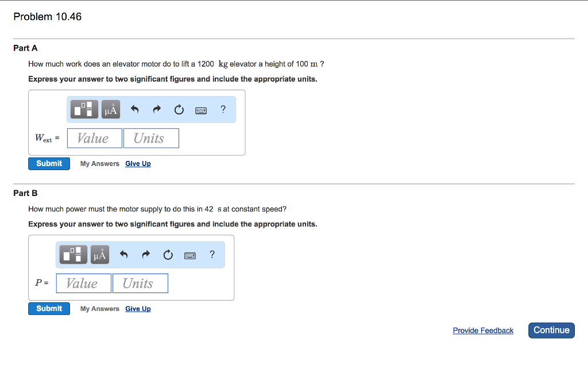Redo entry in Part B toolbar
Image resolution: width=588 pixels, height=377 pixels.
145,255
